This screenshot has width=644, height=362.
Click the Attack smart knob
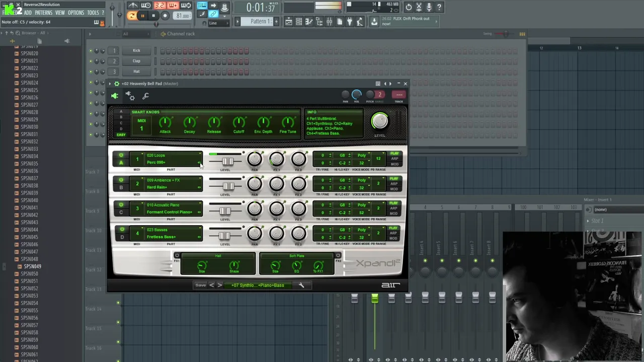165,122
